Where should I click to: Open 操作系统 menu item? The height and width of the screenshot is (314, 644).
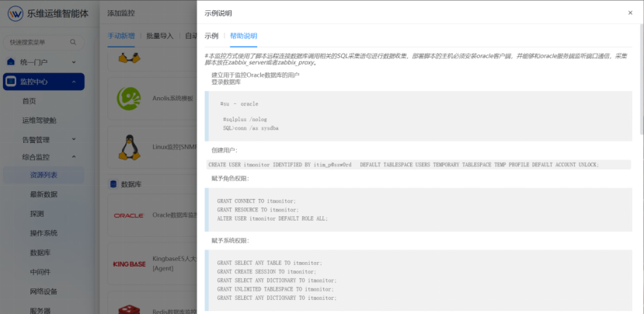tap(44, 233)
